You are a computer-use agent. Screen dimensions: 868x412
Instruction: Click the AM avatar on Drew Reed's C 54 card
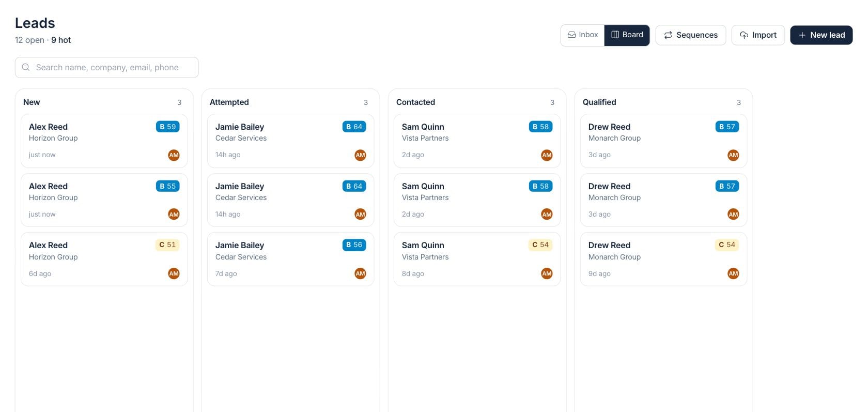coord(733,273)
